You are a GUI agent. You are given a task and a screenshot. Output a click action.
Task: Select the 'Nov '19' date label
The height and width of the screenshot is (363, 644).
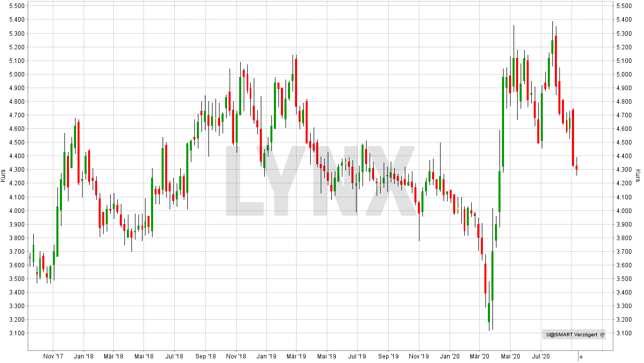point(418,356)
